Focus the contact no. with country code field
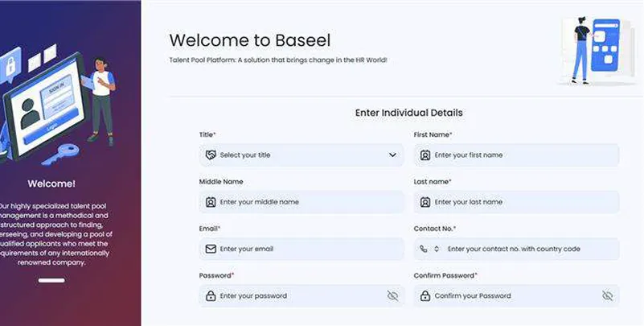This screenshot has height=326, width=644. (529, 249)
